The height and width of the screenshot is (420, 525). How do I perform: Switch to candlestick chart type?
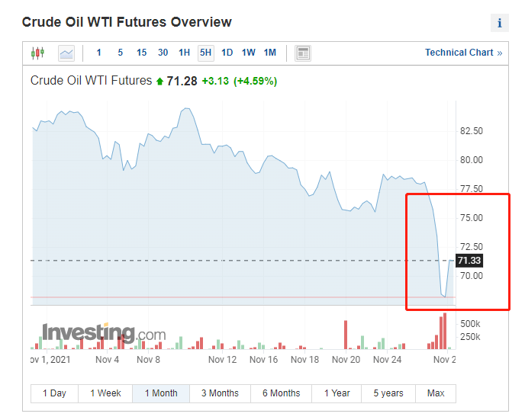pyautogui.click(x=37, y=53)
